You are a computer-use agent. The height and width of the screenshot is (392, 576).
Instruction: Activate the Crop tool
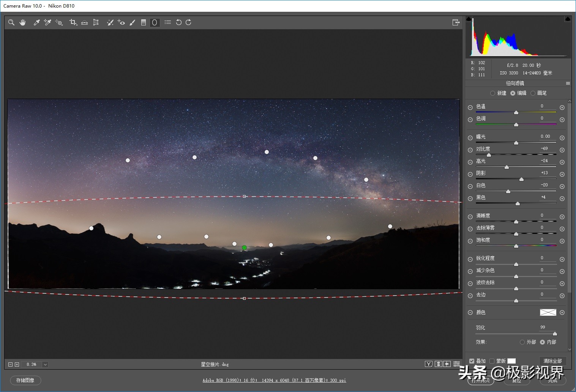pyautogui.click(x=73, y=22)
